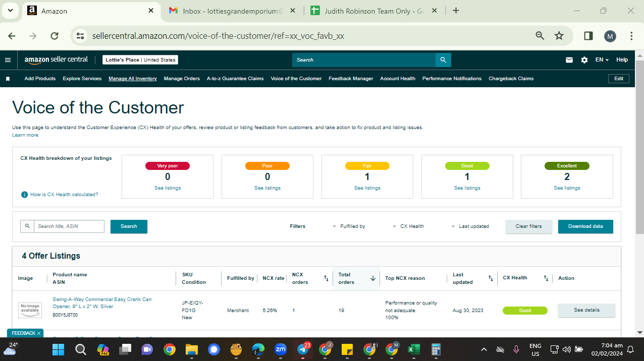644x361 pixels.
Task: Open Excel from the taskbar
Action: [414, 349]
